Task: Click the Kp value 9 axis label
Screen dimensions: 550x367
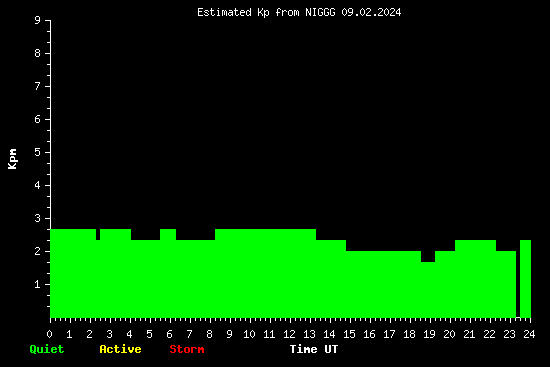Action: pyautogui.click(x=38, y=20)
